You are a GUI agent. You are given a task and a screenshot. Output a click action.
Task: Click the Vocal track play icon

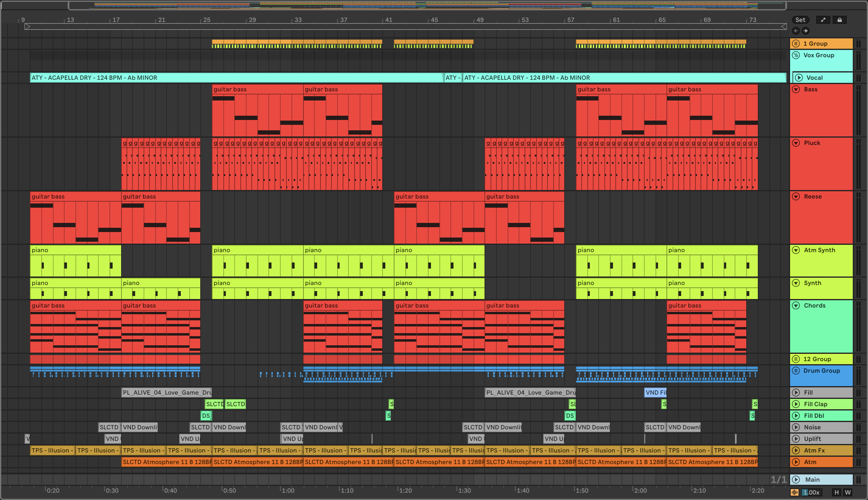point(799,78)
